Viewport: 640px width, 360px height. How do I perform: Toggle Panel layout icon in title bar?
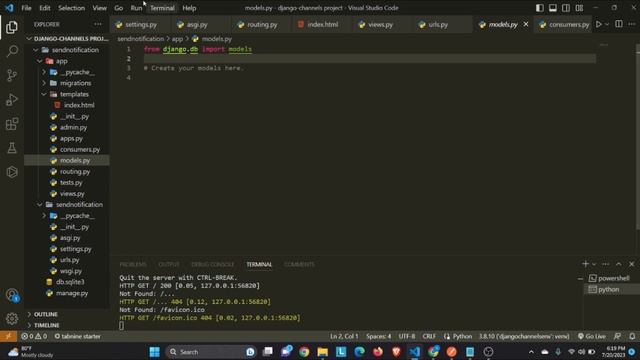[x=553, y=8]
